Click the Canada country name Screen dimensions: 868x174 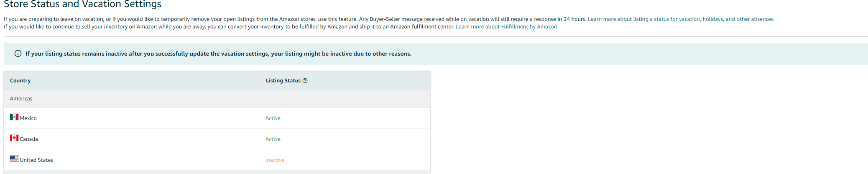(29, 139)
